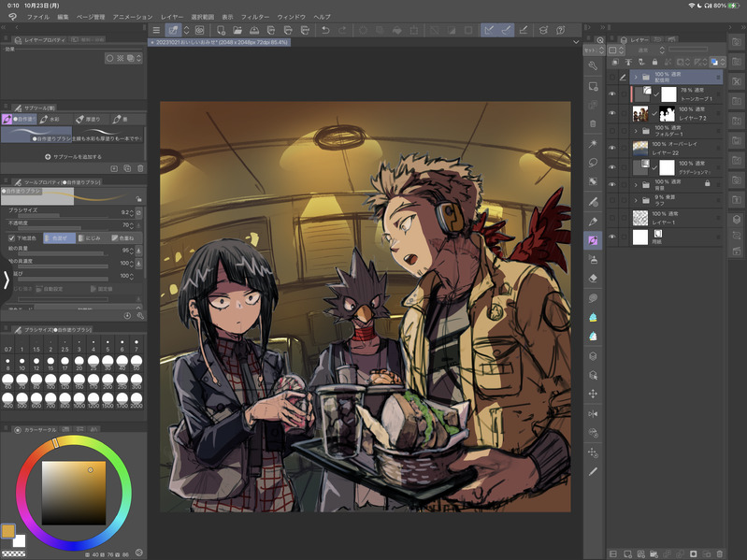The image size is (747, 560).
Task: Select the Pen tool in tool palette
Action: (x=593, y=222)
